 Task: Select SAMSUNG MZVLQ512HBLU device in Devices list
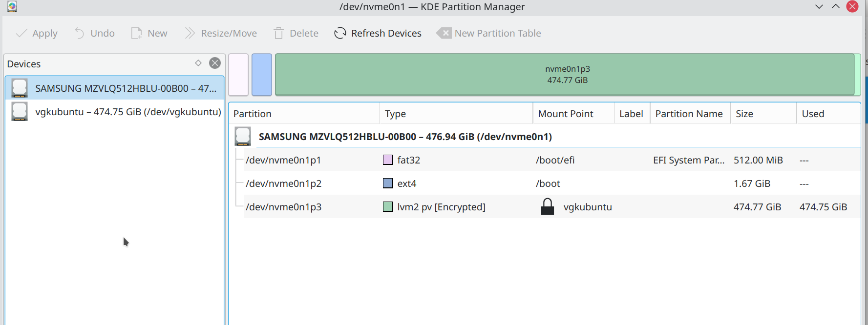[x=115, y=88]
